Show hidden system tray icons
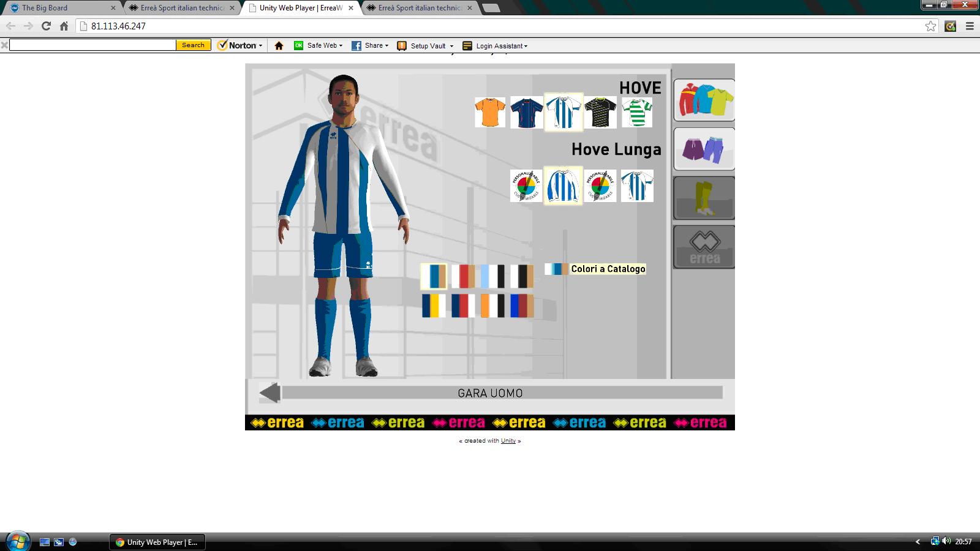 [918, 541]
